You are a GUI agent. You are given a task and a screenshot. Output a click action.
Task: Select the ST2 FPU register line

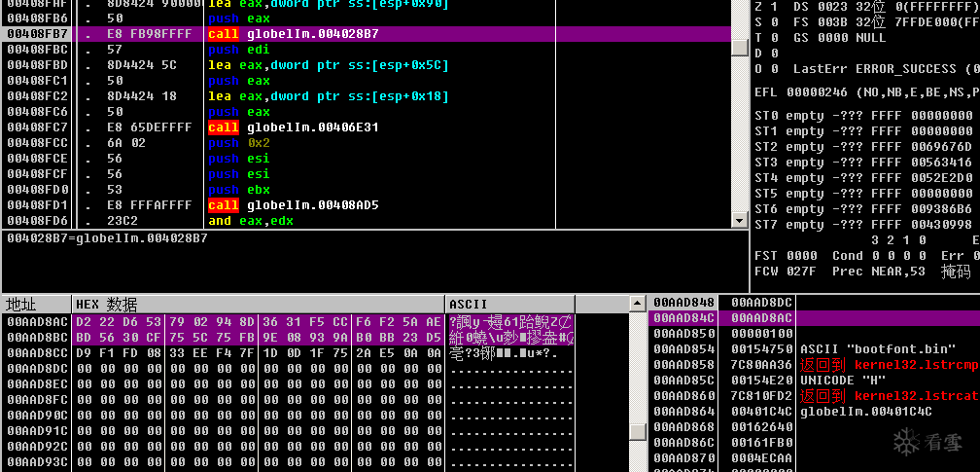[863, 147]
